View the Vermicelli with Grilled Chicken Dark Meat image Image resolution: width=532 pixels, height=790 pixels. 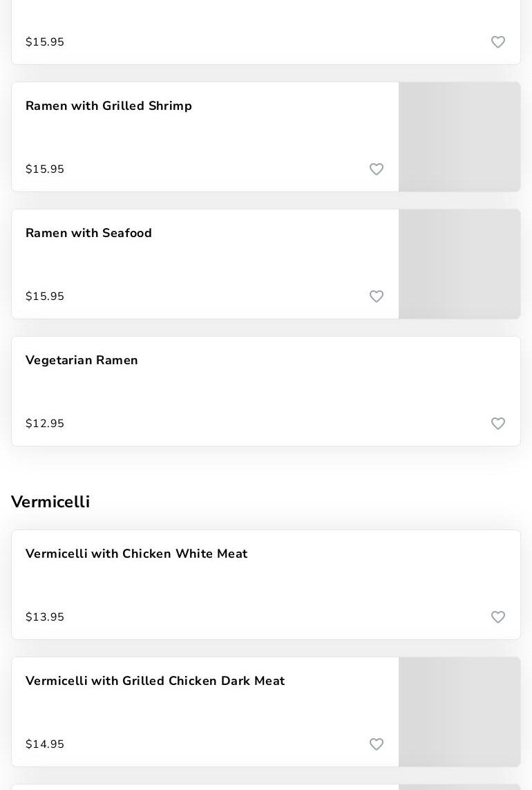pos(459,712)
